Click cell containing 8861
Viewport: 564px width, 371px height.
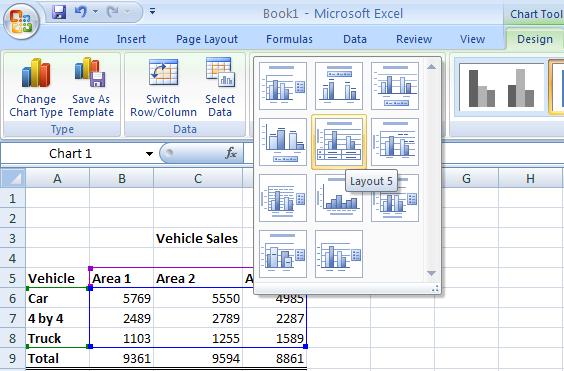point(275,358)
